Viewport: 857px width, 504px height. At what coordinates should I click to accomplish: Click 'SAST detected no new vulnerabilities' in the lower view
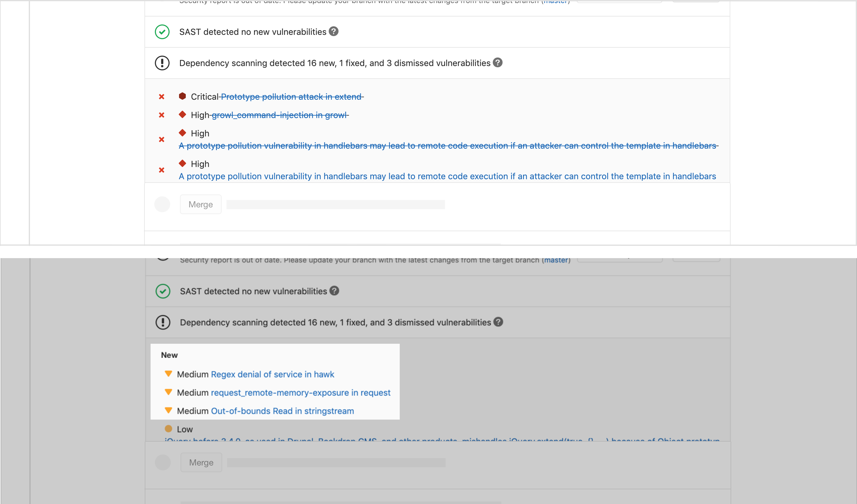[x=253, y=291]
